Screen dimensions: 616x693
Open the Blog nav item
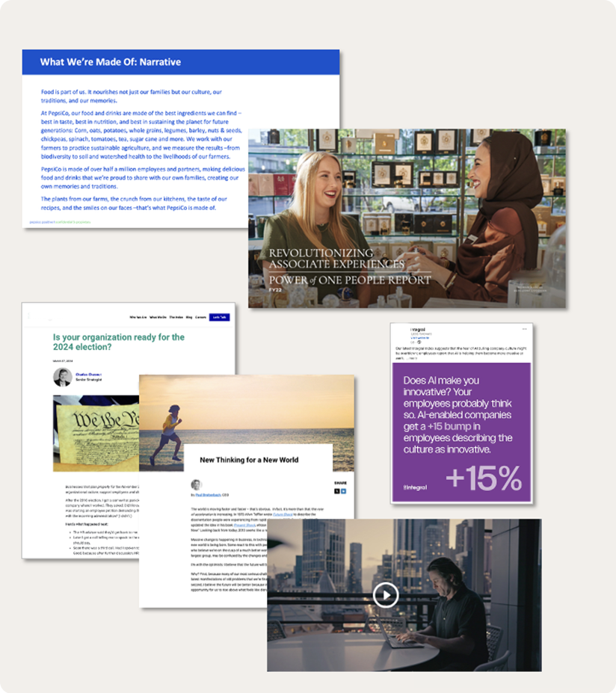[188, 317]
